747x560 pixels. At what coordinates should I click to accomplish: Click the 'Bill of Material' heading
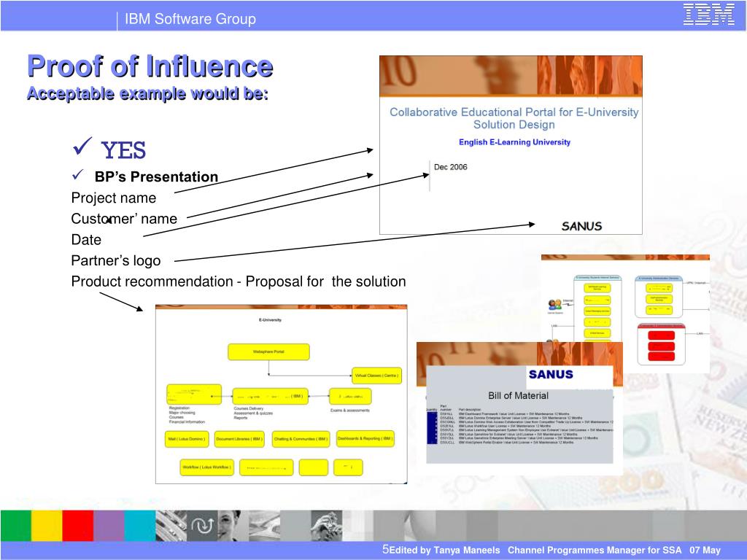point(519,396)
